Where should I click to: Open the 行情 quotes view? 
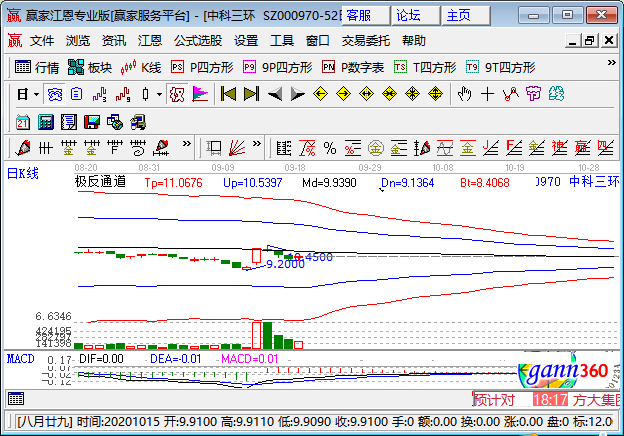click(37, 67)
